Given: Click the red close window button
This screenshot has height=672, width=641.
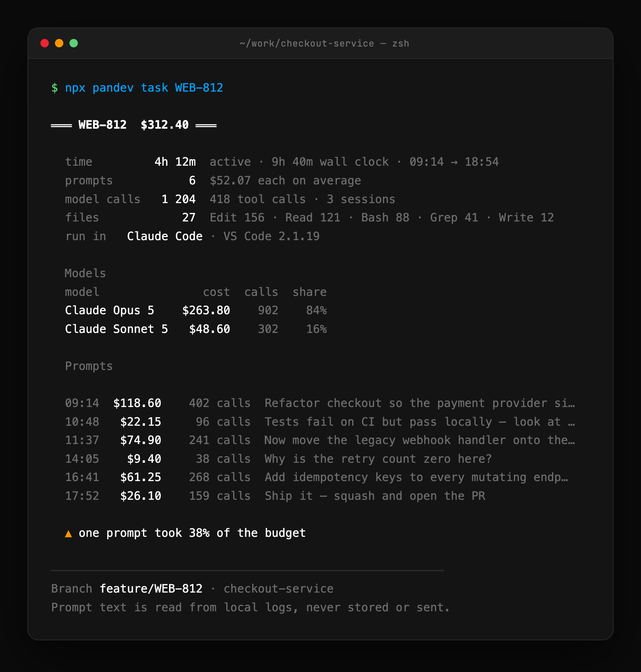Looking at the screenshot, I should coord(45,43).
